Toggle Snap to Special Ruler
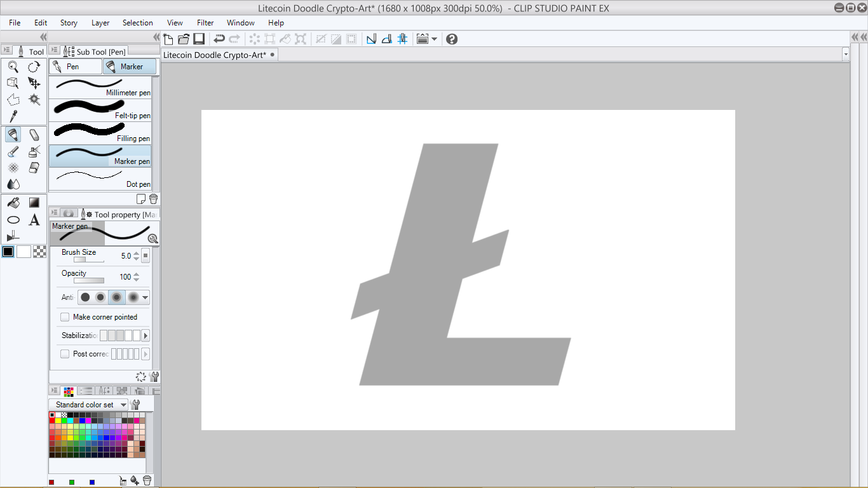The height and width of the screenshot is (488, 868). [386, 39]
